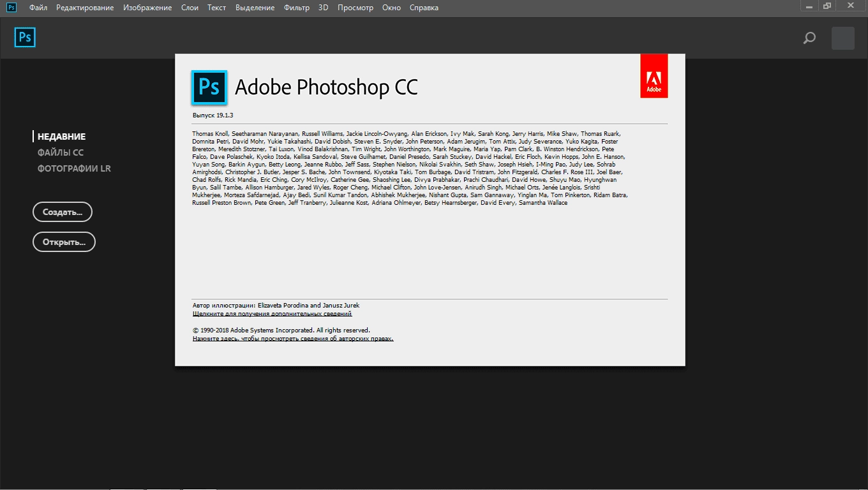Click the Открыть... button
Viewport: 868px width, 490px height.
point(64,242)
